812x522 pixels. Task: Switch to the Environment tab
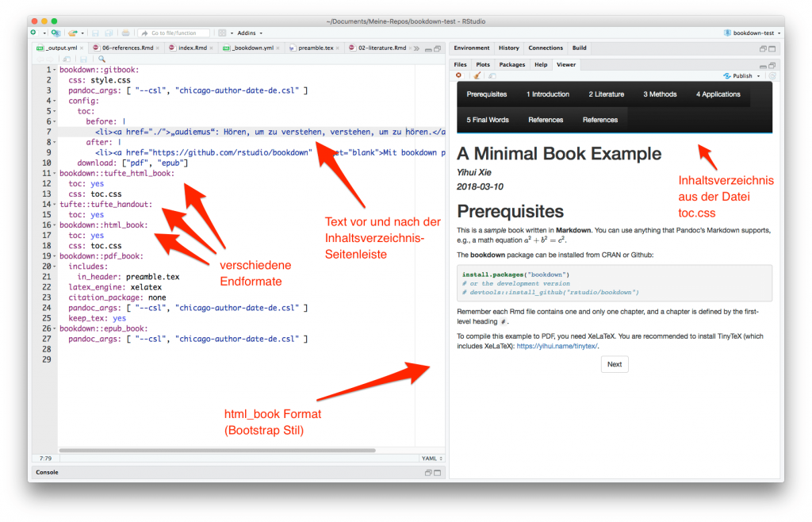[x=471, y=48]
